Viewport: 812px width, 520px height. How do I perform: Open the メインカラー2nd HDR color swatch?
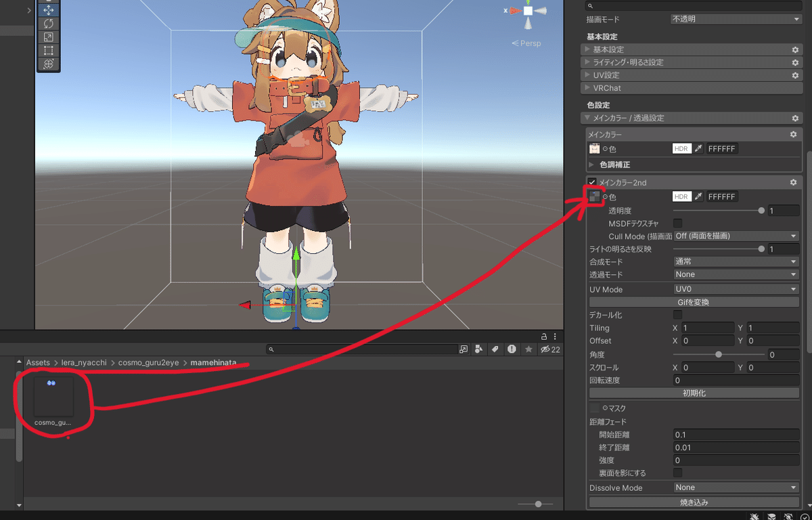(681, 197)
